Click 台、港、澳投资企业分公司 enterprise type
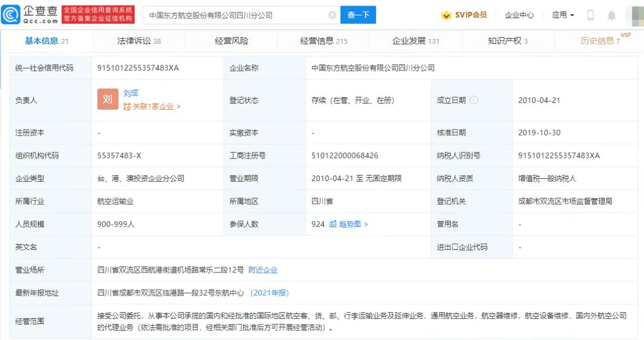 (x=141, y=178)
